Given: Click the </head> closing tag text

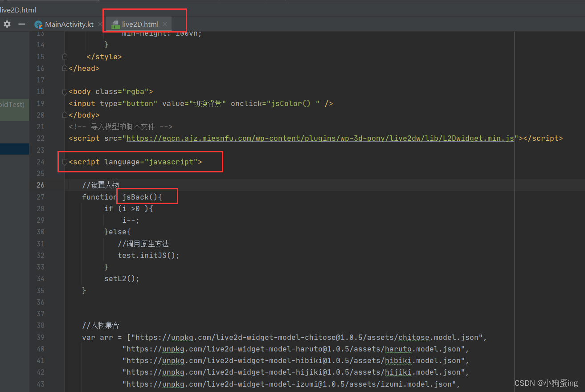Looking at the screenshot, I should [84, 69].
